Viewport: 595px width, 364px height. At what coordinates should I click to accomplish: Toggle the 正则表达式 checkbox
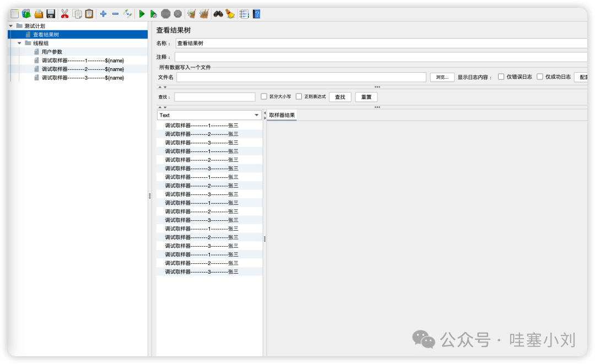click(299, 97)
